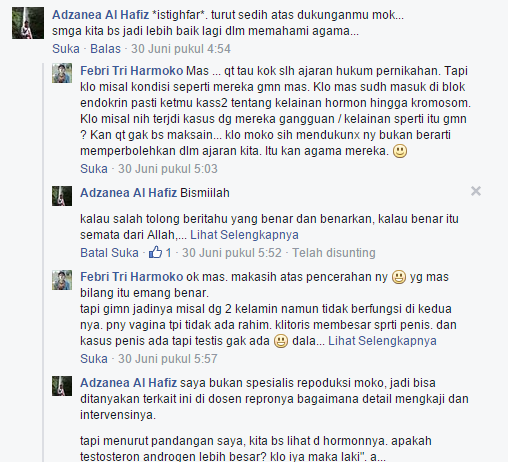Click the thumbs-up like count icon
The image size is (508, 462).
pos(155,252)
